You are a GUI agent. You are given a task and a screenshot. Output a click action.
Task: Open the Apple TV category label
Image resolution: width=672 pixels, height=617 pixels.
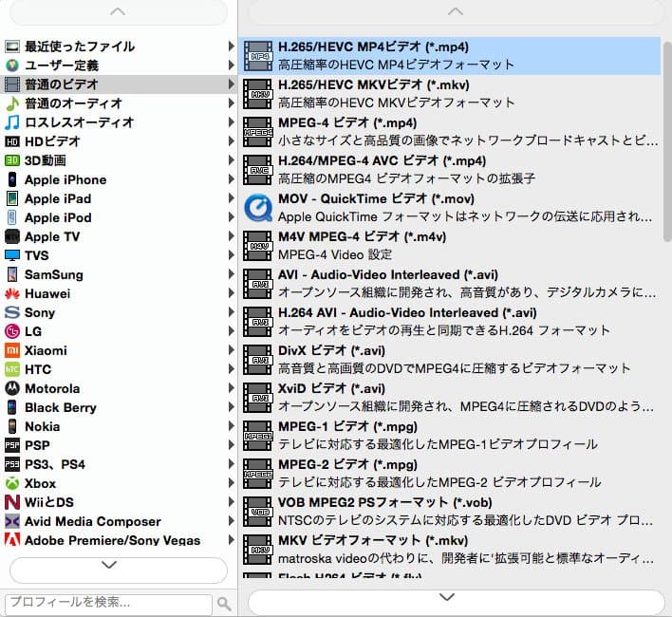(52, 236)
